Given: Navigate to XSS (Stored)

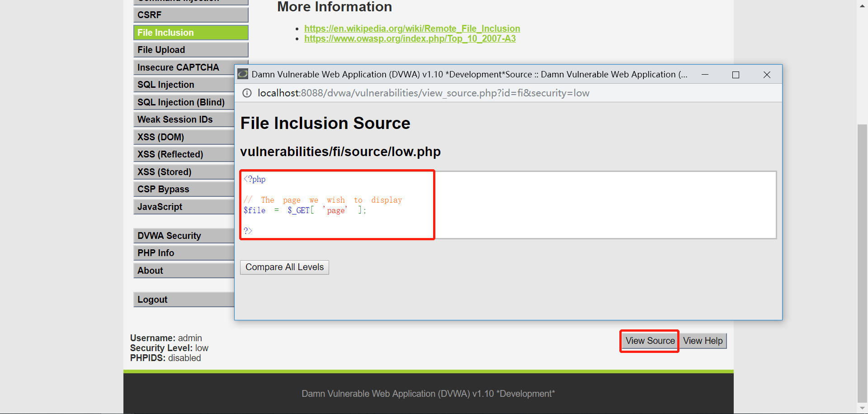Looking at the screenshot, I should pyautogui.click(x=184, y=172).
